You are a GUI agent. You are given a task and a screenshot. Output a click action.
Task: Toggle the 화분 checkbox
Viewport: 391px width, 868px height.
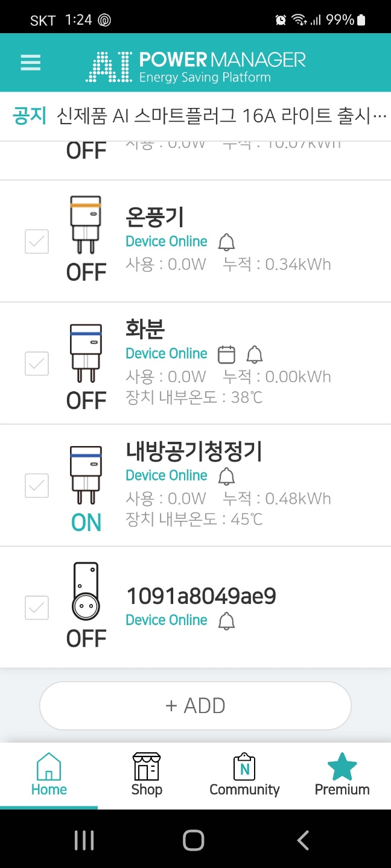(37, 364)
